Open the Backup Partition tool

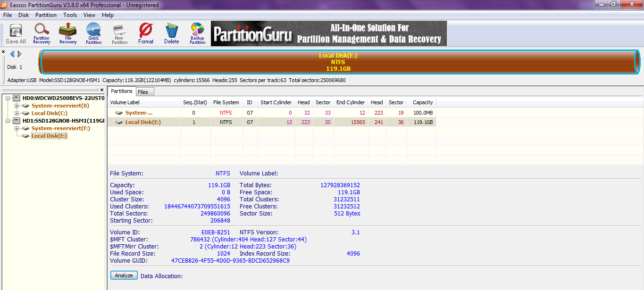click(x=197, y=34)
